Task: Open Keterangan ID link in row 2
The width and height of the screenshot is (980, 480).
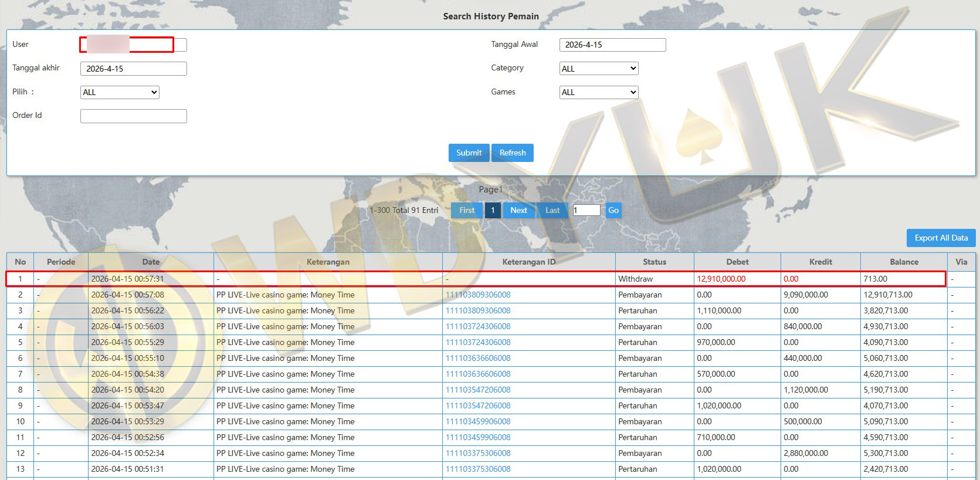Action: tap(478, 295)
